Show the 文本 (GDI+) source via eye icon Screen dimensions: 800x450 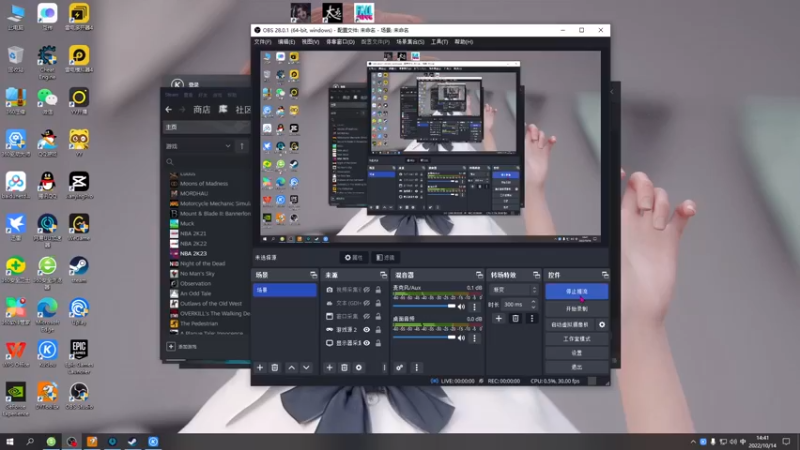coord(366,303)
